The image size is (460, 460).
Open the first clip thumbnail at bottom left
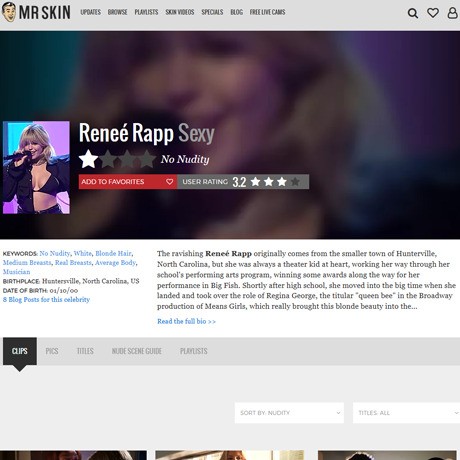[73, 455]
